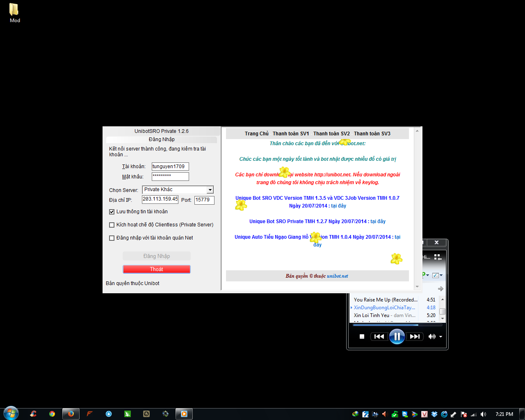525x420 pixels.
Task: Click the Media Player playlist scroll up arrow
Action: 443,299
